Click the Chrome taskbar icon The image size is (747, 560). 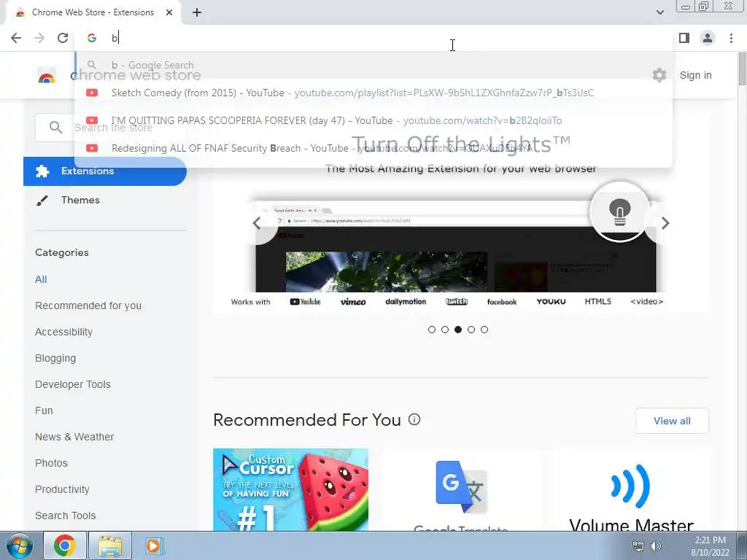pos(64,545)
